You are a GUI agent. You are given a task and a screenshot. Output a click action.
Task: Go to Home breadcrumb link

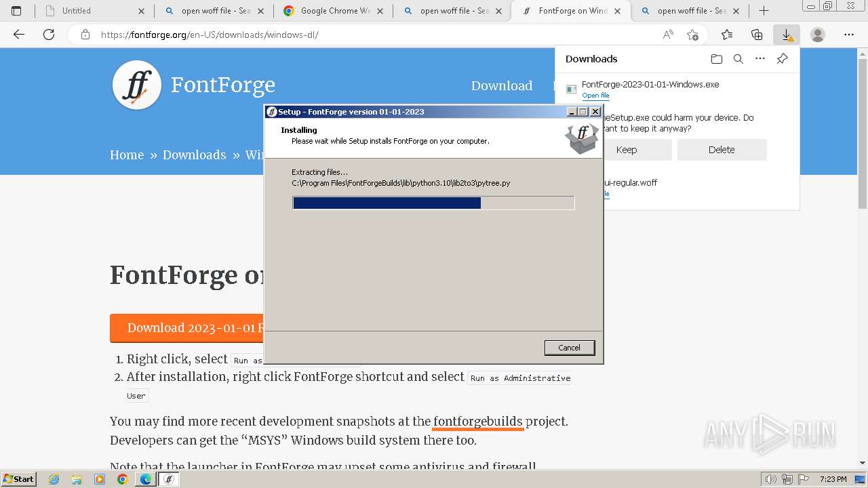[x=127, y=155]
